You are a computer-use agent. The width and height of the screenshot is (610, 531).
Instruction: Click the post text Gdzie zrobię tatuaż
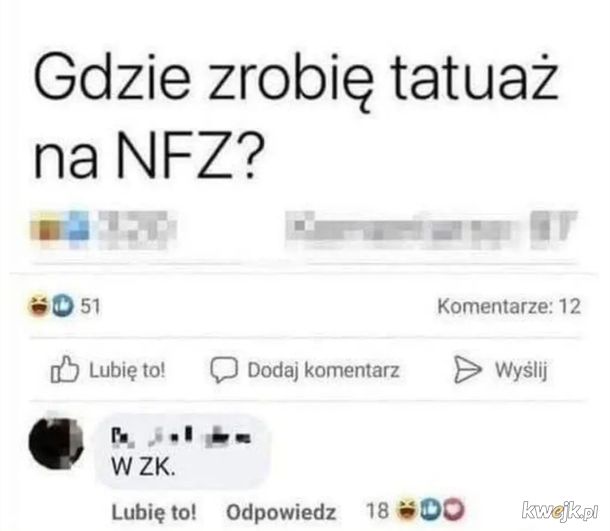click(295, 80)
